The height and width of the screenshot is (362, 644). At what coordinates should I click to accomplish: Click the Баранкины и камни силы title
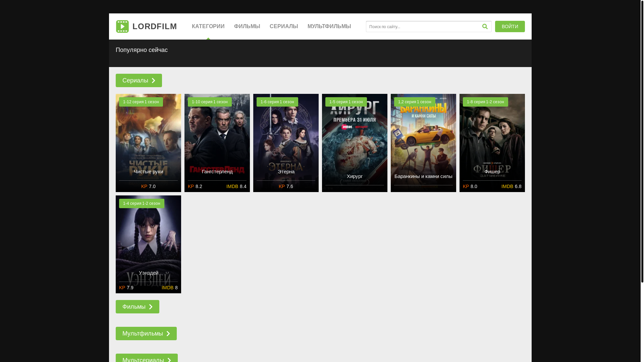coord(423,176)
